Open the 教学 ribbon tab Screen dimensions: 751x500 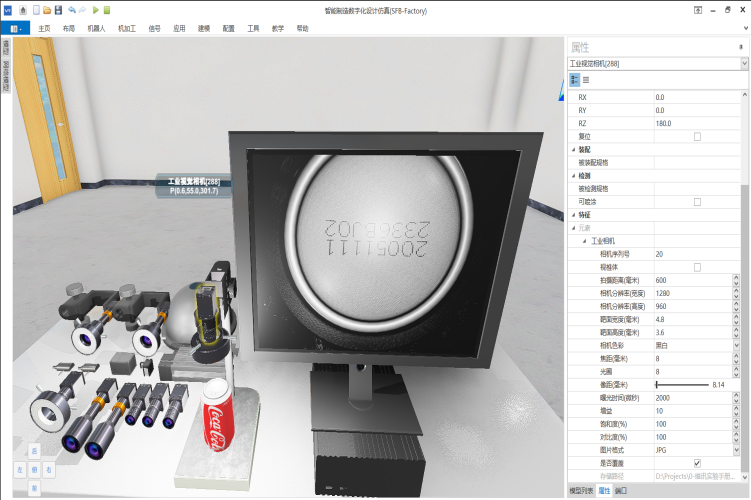point(278,28)
